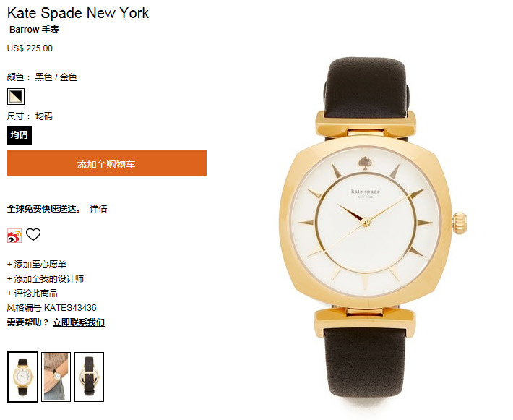Open the 立即联系我们 help link

coord(79,322)
